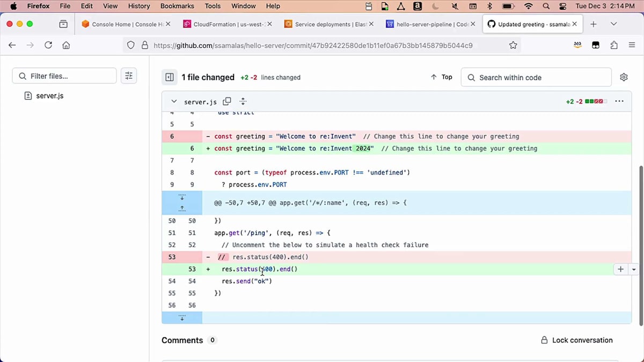
Task: Select server.js in file tree
Action: click(49, 95)
